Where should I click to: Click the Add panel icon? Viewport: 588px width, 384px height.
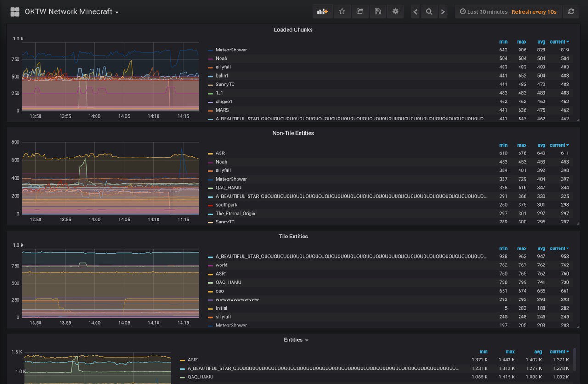point(322,11)
